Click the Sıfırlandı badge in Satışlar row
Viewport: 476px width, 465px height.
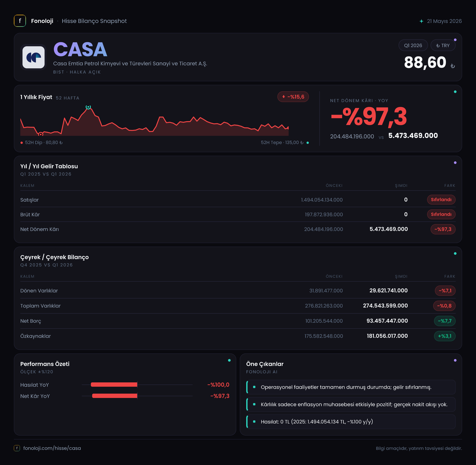click(441, 200)
